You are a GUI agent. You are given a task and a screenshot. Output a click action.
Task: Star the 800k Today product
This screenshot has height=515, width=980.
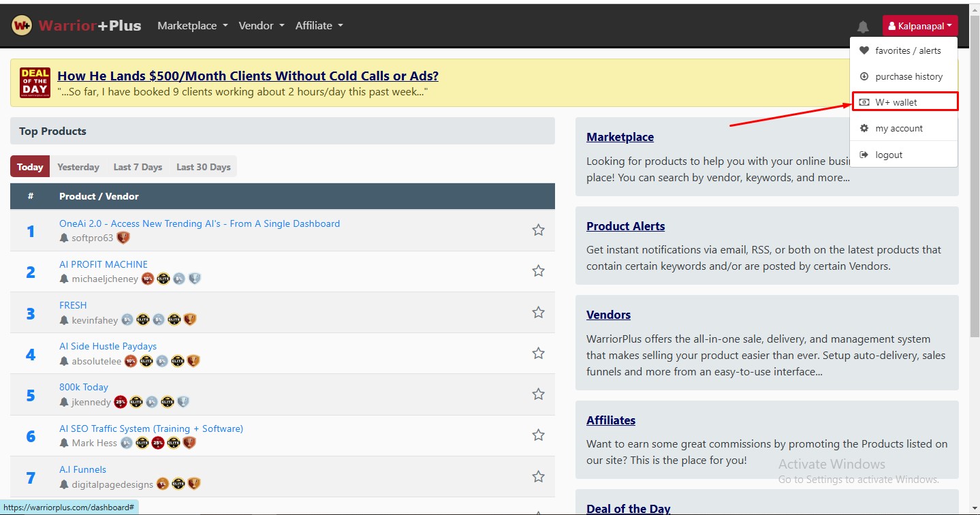tap(538, 394)
